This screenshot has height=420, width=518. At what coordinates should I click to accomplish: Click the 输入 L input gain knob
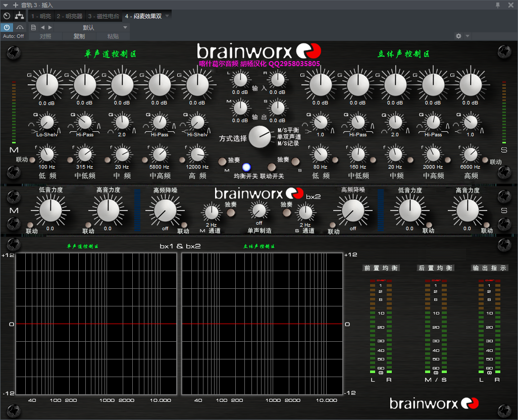(x=240, y=80)
